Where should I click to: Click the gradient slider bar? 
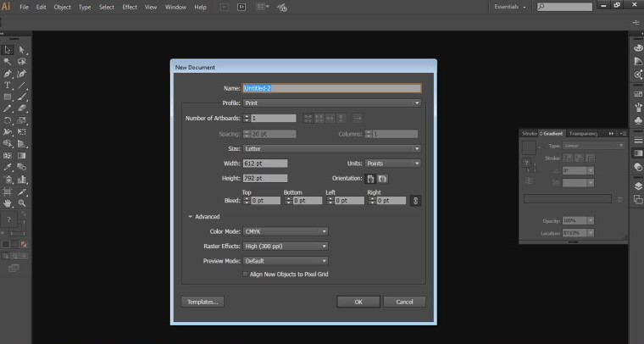(x=567, y=199)
